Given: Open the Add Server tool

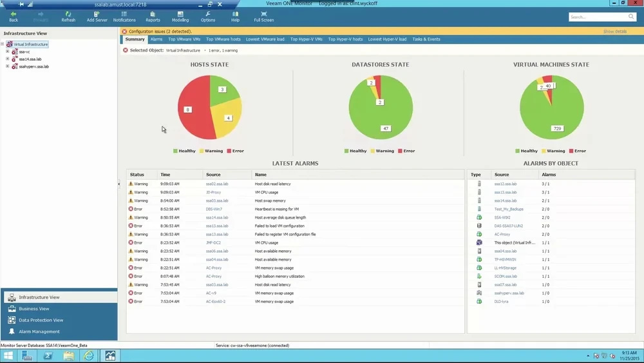Looking at the screenshot, I should tap(97, 17).
